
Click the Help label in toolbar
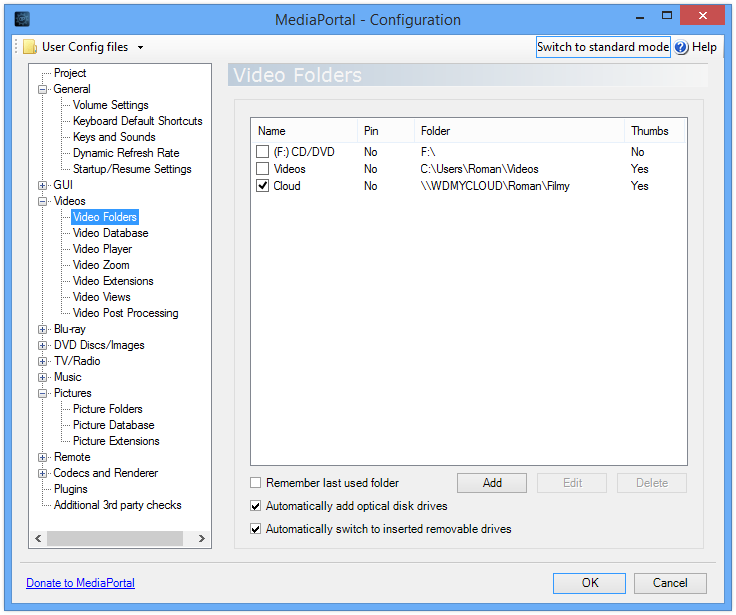pos(704,47)
